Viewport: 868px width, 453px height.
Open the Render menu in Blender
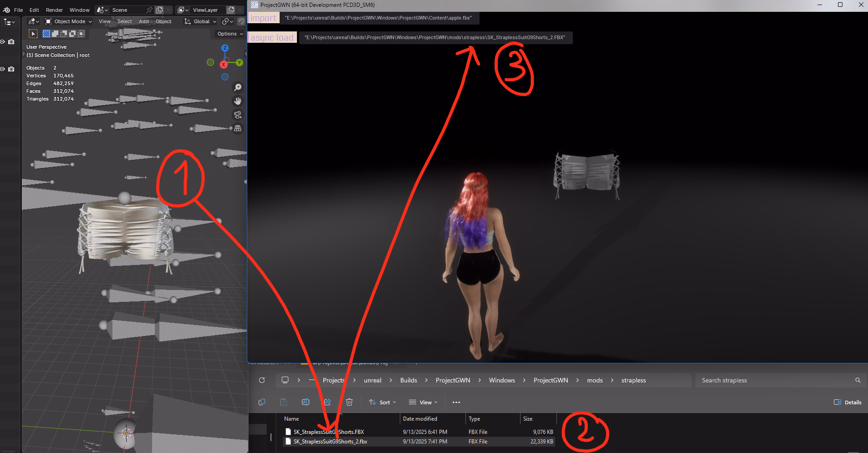54,10
